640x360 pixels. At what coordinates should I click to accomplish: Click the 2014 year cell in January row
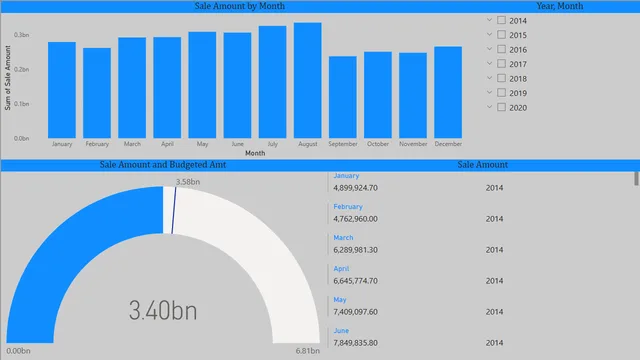[x=494, y=188]
